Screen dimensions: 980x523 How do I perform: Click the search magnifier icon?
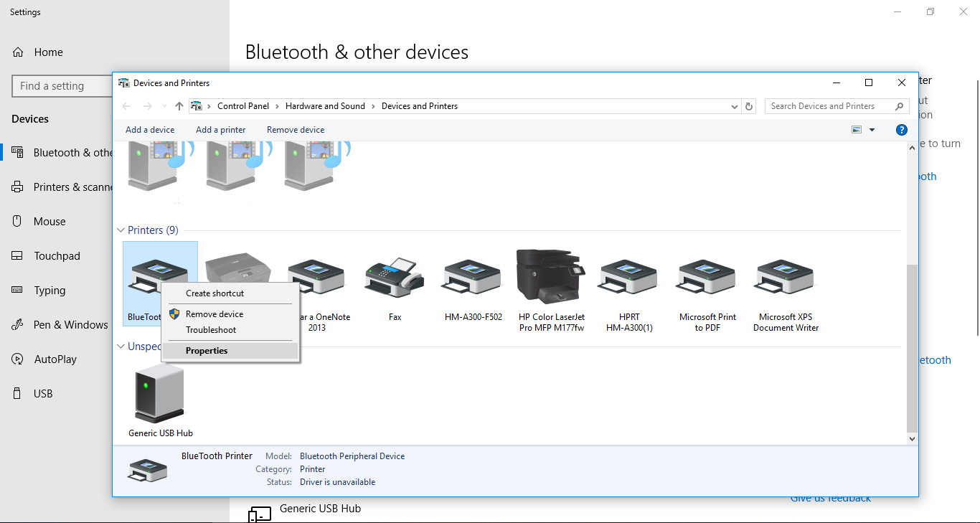coord(899,106)
